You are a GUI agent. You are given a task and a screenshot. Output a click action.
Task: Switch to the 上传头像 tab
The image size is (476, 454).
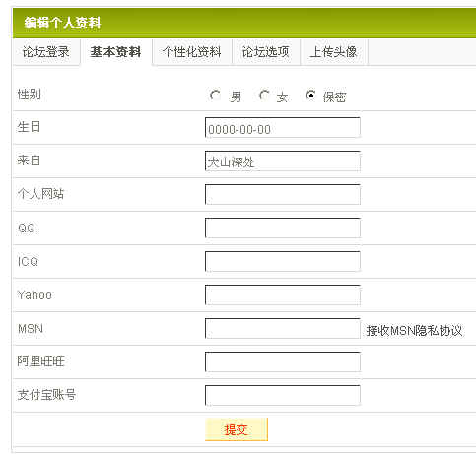(334, 52)
